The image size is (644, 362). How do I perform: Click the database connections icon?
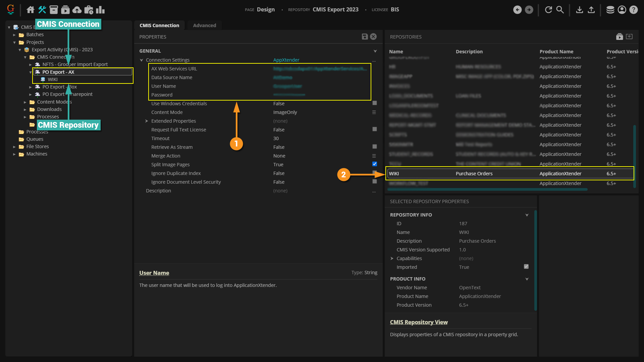pos(610,10)
